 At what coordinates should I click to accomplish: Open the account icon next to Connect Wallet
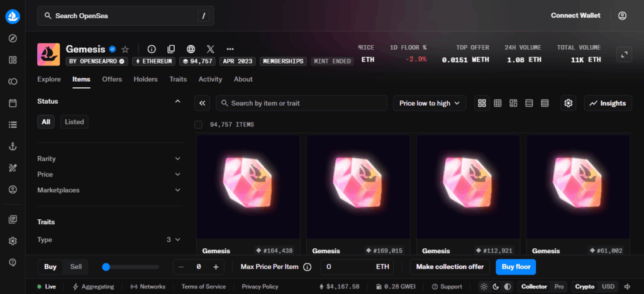click(623, 16)
